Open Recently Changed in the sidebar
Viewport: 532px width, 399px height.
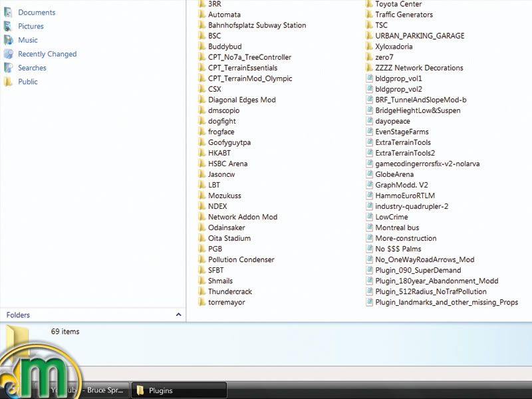[47, 54]
